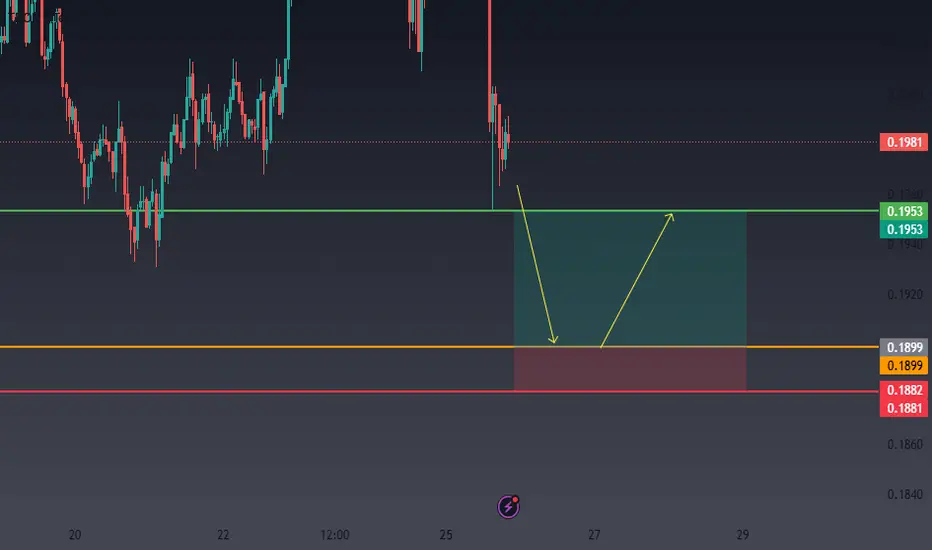The height and width of the screenshot is (550, 932).
Task: Click the purple lightning bolt event icon
Action: (508, 507)
